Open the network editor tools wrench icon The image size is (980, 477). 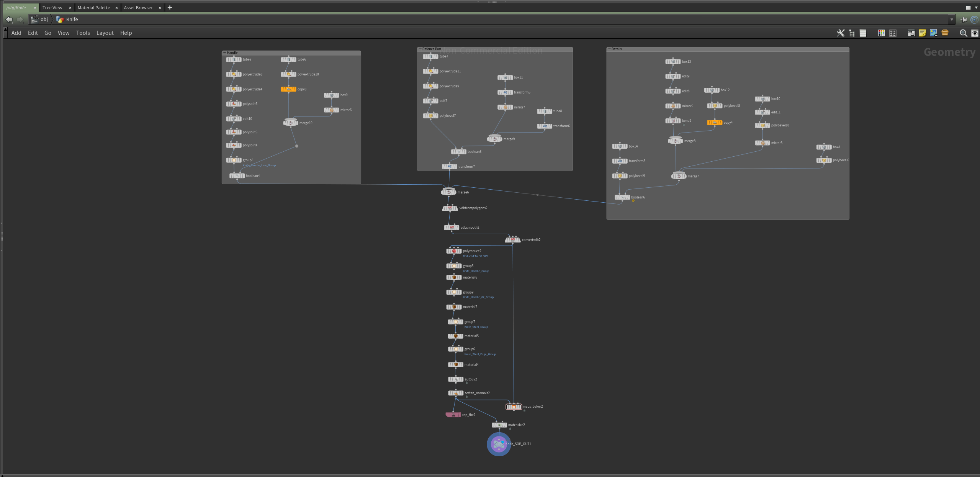tap(841, 33)
